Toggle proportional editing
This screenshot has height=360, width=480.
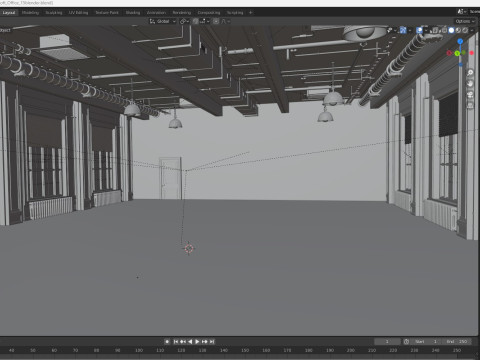(x=216, y=21)
